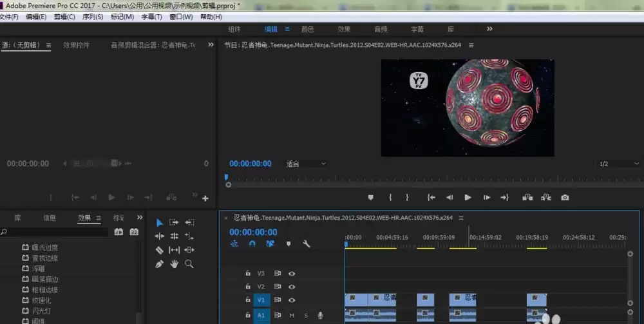The width and height of the screenshot is (644, 324).
Task: Export frame with the camera icon
Action: [x=565, y=198]
